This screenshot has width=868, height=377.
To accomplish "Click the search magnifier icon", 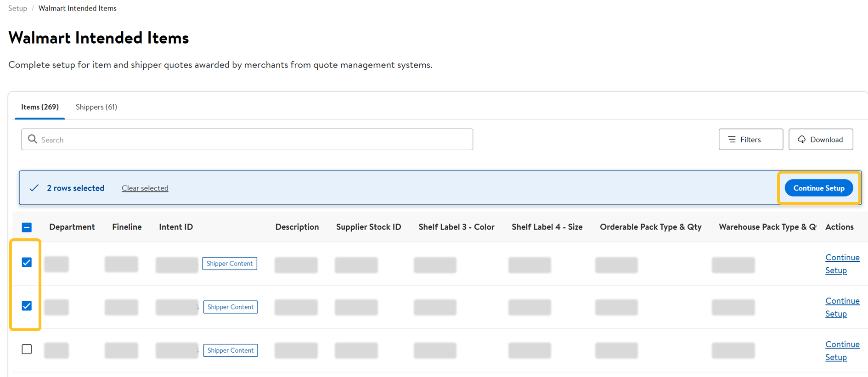I will point(32,139).
